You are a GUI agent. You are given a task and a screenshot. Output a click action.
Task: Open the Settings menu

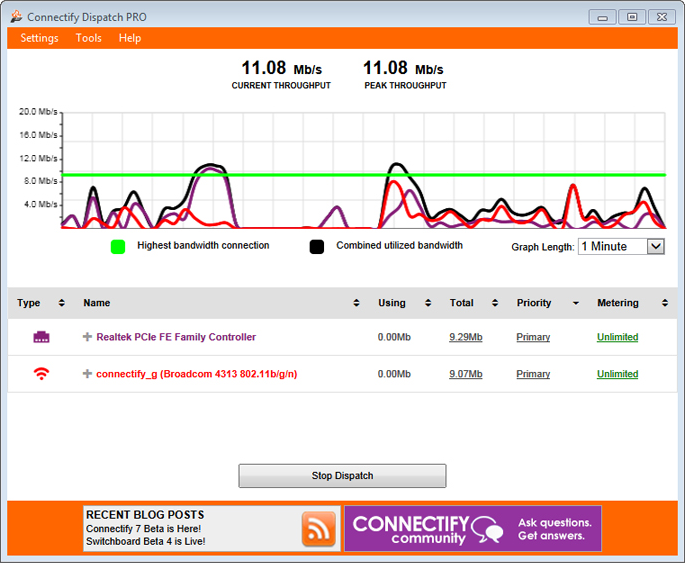pos(40,38)
